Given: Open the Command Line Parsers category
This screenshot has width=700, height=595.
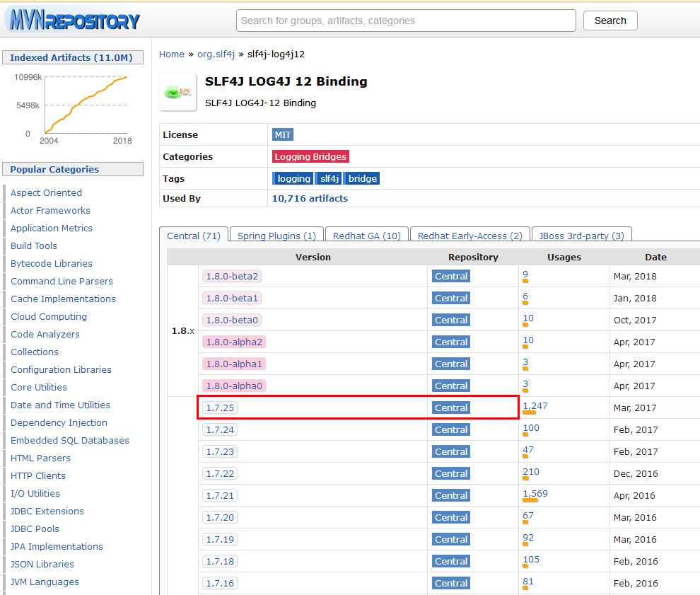Looking at the screenshot, I should [62, 281].
